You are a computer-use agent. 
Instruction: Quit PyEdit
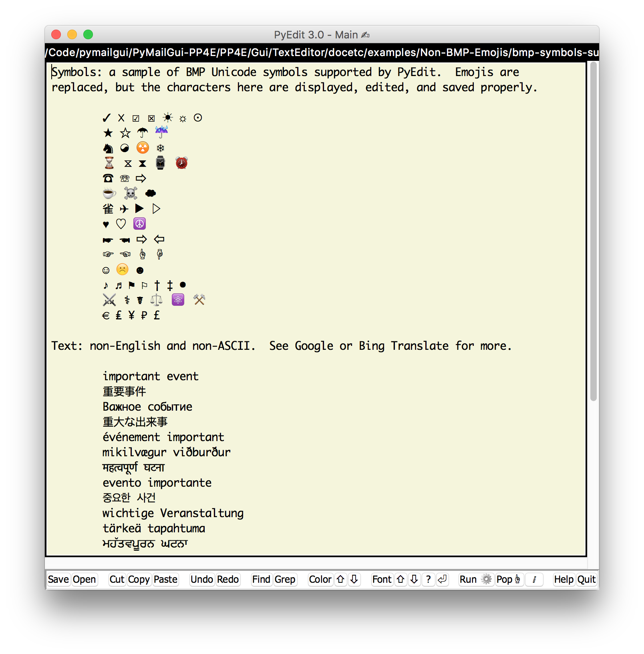pos(586,580)
